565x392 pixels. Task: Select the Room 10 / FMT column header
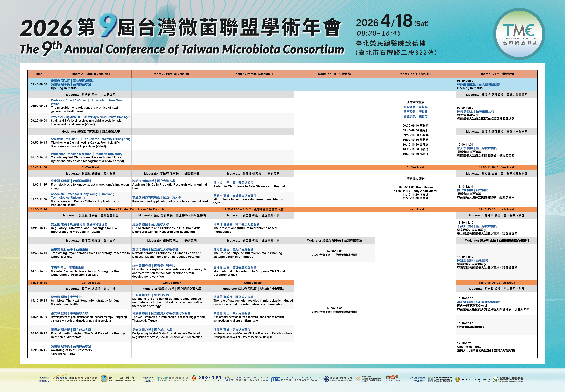pos(496,74)
